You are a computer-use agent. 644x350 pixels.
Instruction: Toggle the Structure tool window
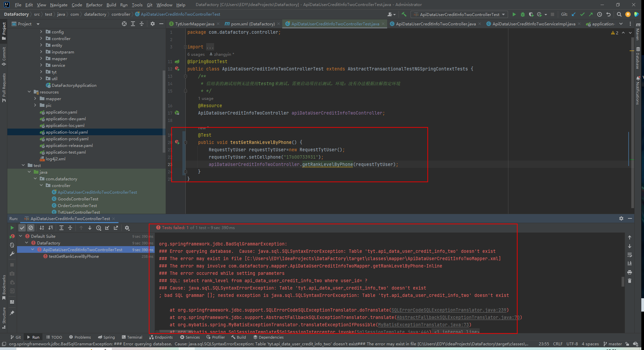click(4, 318)
